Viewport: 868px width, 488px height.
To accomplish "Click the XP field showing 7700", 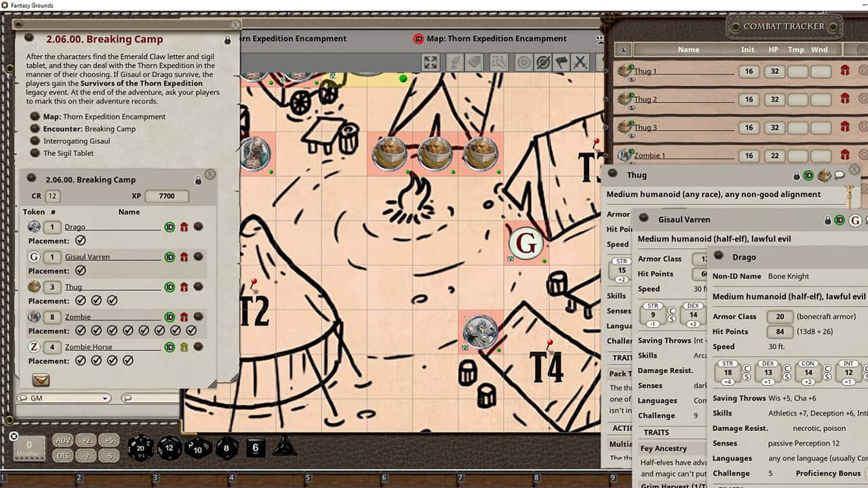I will [166, 196].
